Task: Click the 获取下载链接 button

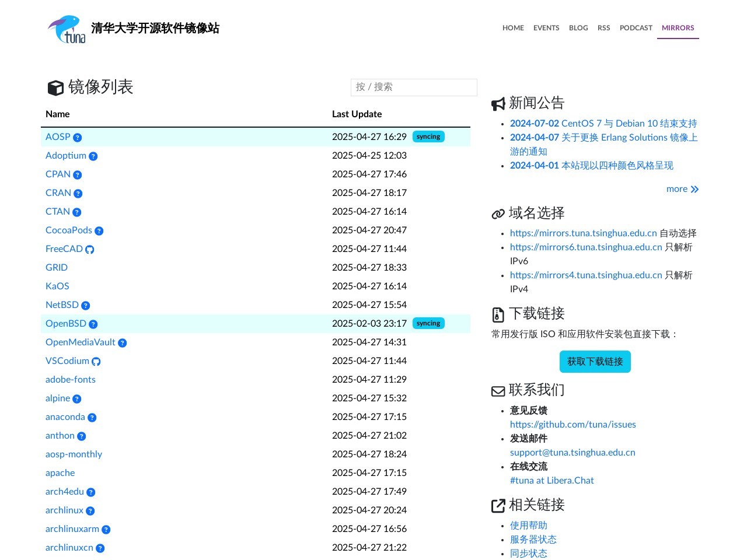Action: [x=595, y=362]
